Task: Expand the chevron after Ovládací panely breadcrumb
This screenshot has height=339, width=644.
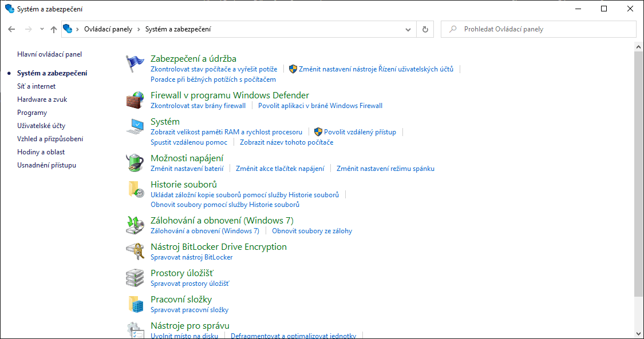Action: (139, 29)
